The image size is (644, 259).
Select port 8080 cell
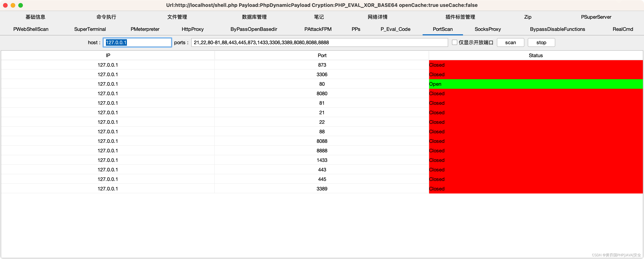point(322,94)
